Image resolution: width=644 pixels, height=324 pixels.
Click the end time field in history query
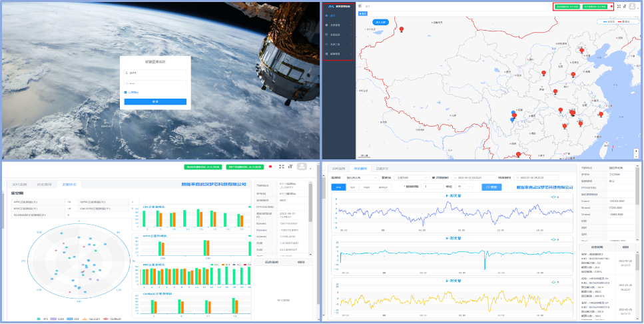tap(536, 177)
